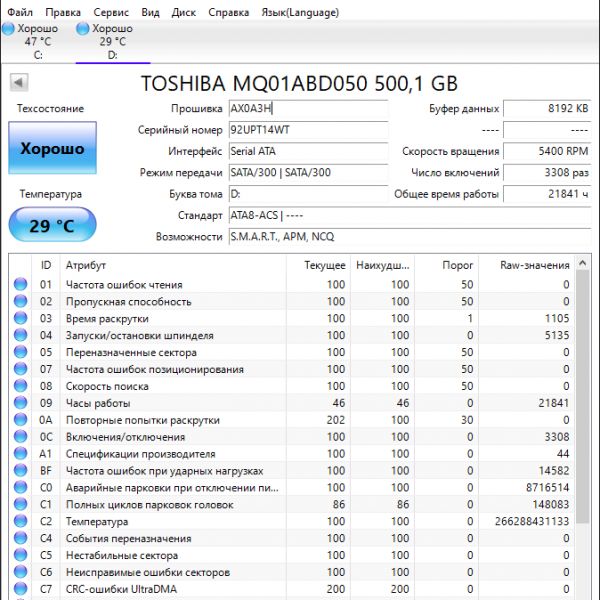Screen dimensions: 600x600
Task: Click the 29 °C temperature indicator
Action: [52, 225]
